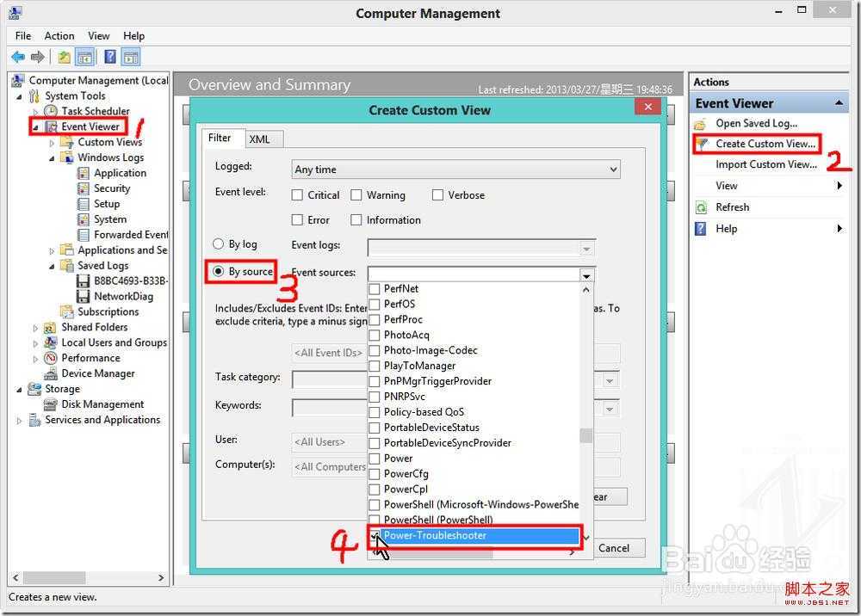Check the Information event level box

point(356,220)
